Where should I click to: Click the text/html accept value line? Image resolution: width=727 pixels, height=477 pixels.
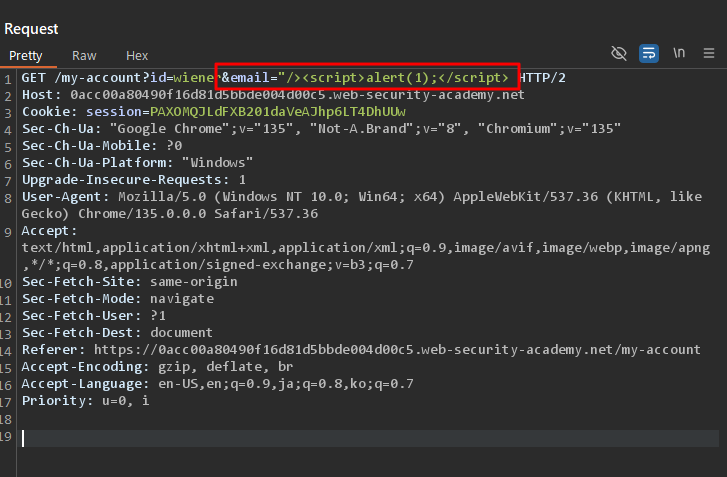pyautogui.click(x=366, y=248)
